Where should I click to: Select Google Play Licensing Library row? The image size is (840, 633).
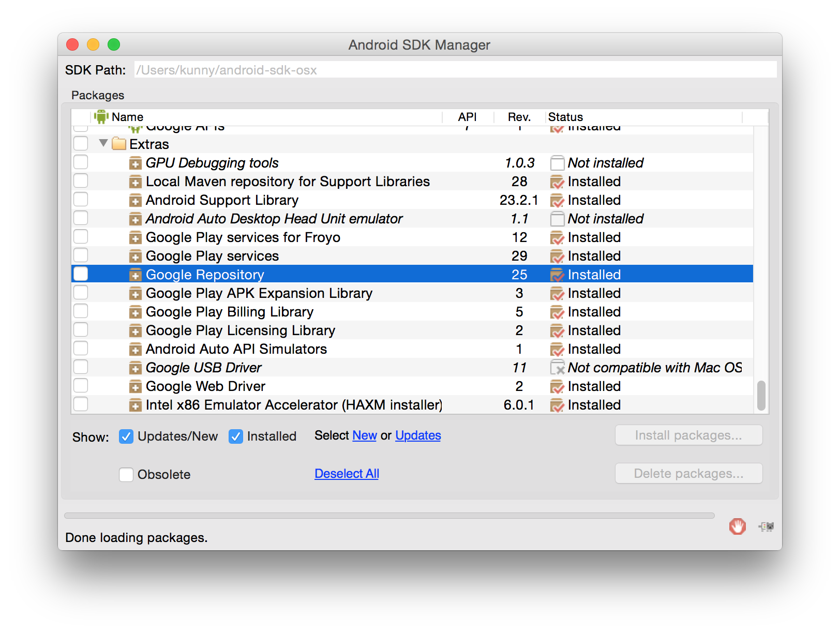click(412, 330)
